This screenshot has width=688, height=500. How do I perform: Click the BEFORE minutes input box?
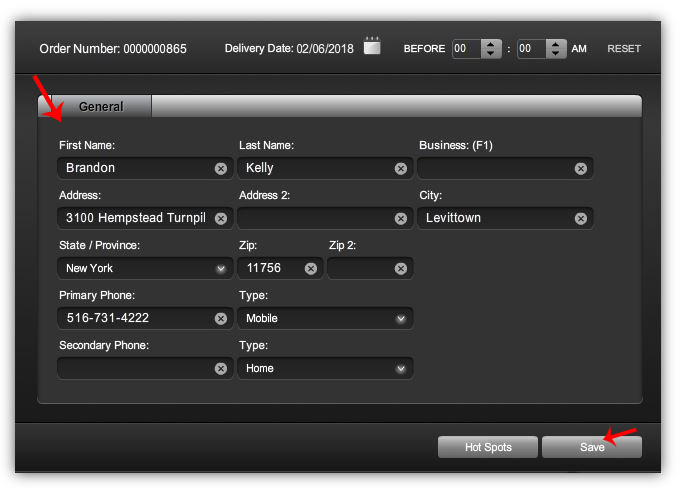point(532,49)
